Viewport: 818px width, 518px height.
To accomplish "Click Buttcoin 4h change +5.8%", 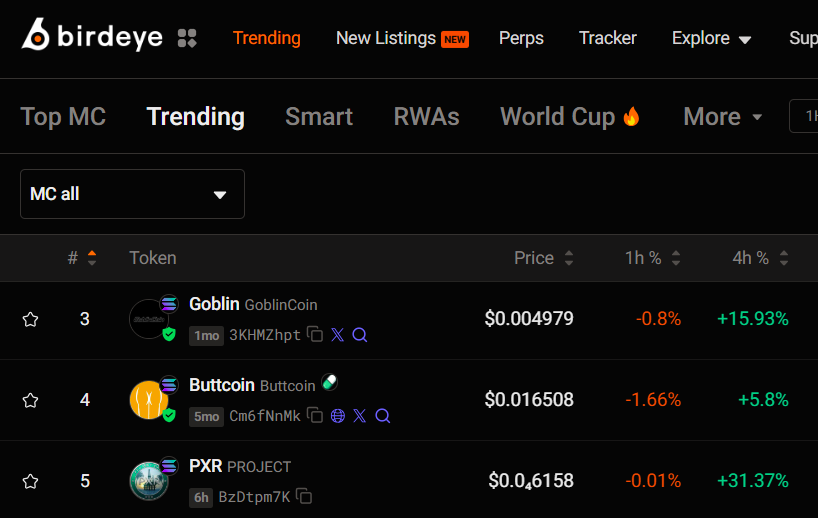I will pos(763,400).
